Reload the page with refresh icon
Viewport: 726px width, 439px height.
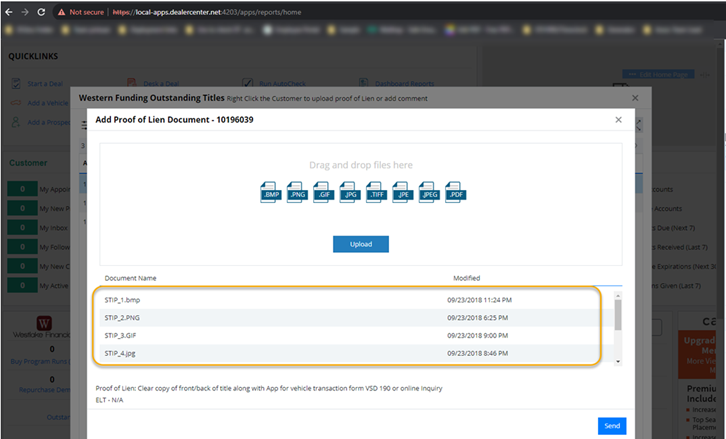click(41, 12)
